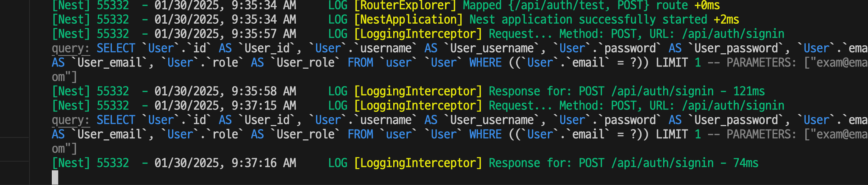Click the "query:" label below the 9:35:57 request
The height and width of the screenshot is (185, 868).
click(x=71, y=48)
